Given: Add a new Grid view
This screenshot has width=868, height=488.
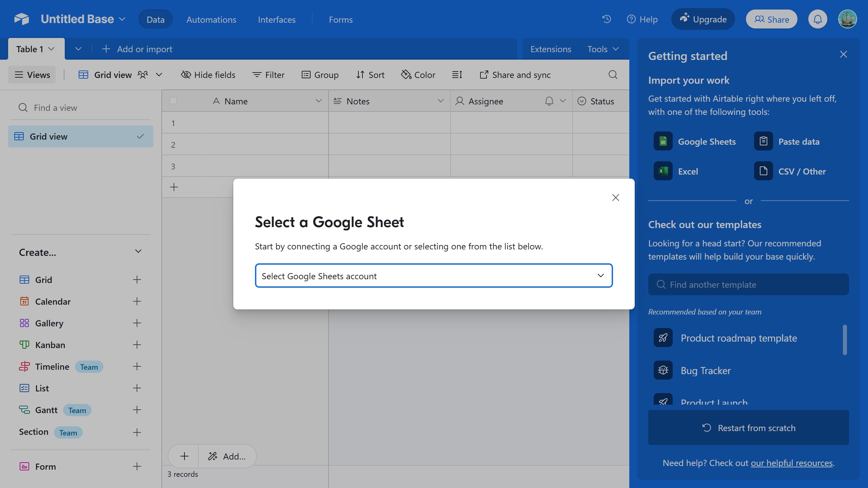Looking at the screenshot, I should tap(137, 280).
